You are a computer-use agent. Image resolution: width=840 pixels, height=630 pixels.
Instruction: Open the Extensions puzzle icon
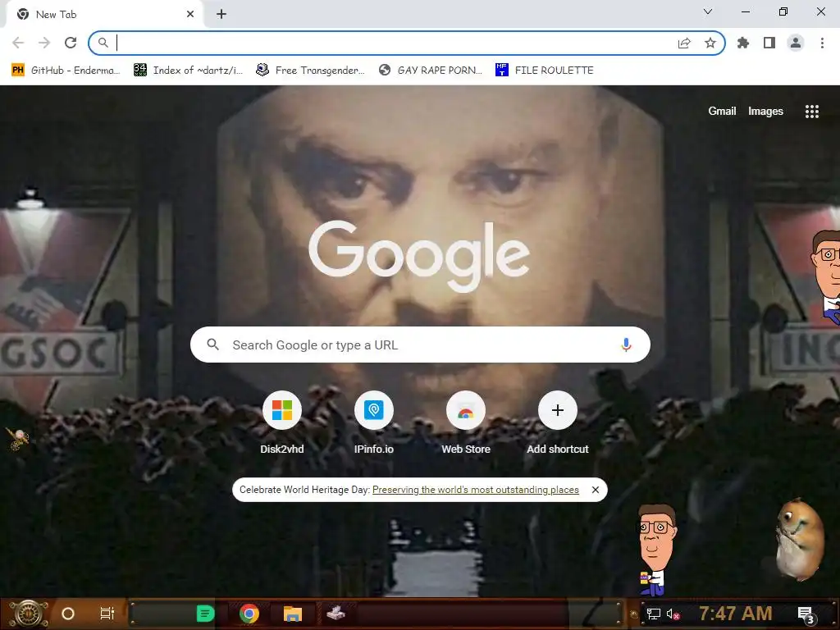743,43
